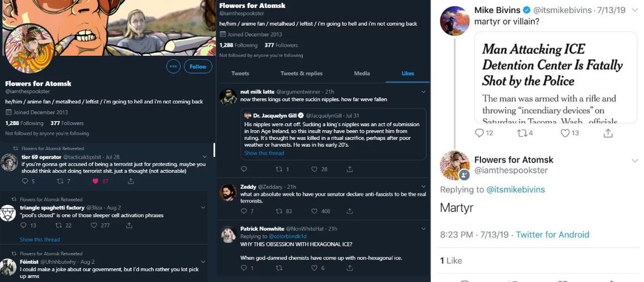Select the Tweets & replies tab
This screenshot has height=282, width=644.
pos(302,73)
